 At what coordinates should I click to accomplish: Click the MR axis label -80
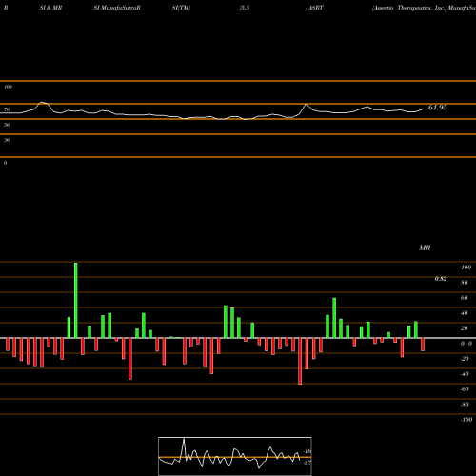tap(465, 405)
